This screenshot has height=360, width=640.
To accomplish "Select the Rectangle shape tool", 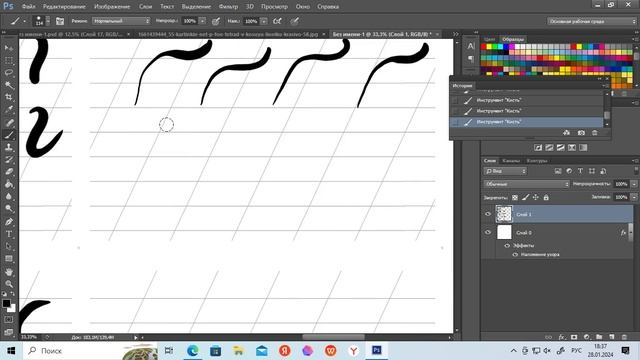I will 9,259.
